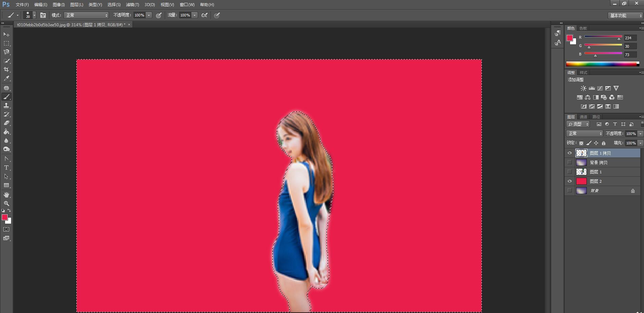
Task: Toggle Quick Mask mode
Action: coord(6,229)
